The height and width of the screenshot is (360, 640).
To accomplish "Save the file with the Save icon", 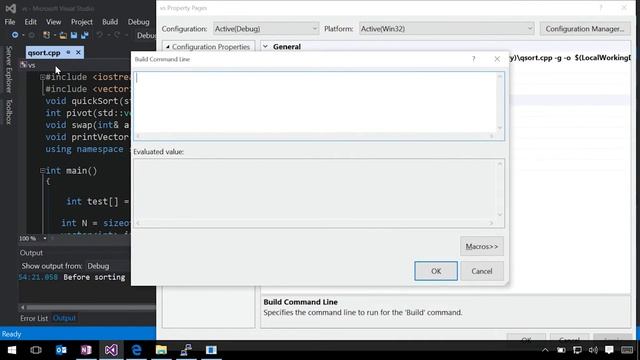I will coord(74,36).
